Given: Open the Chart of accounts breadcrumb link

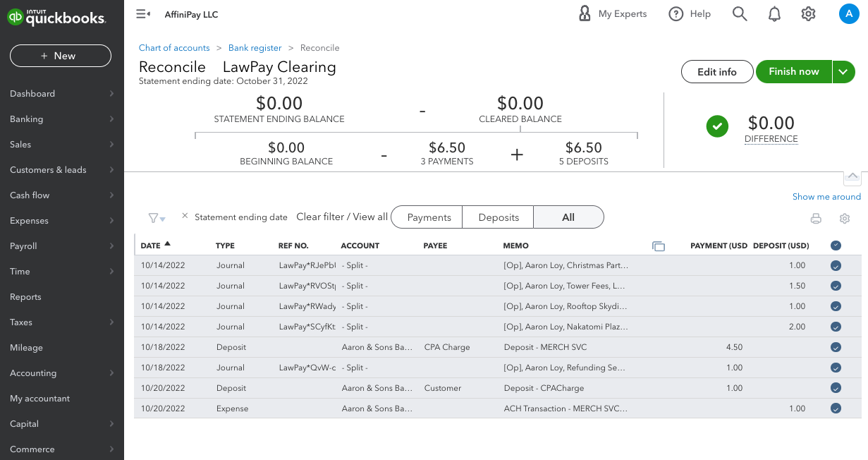Looking at the screenshot, I should pyautogui.click(x=174, y=48).
